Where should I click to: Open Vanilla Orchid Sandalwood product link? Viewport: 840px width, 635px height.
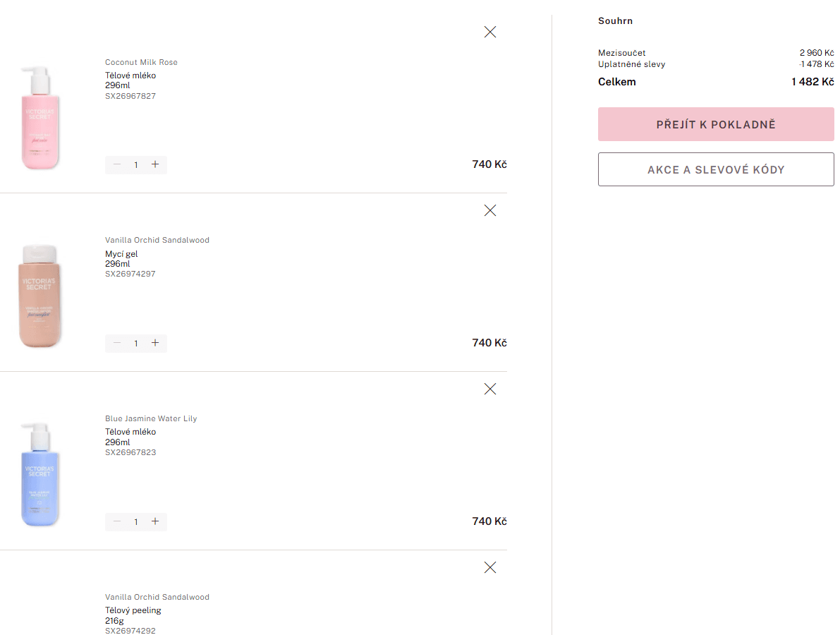coord(157,240)
